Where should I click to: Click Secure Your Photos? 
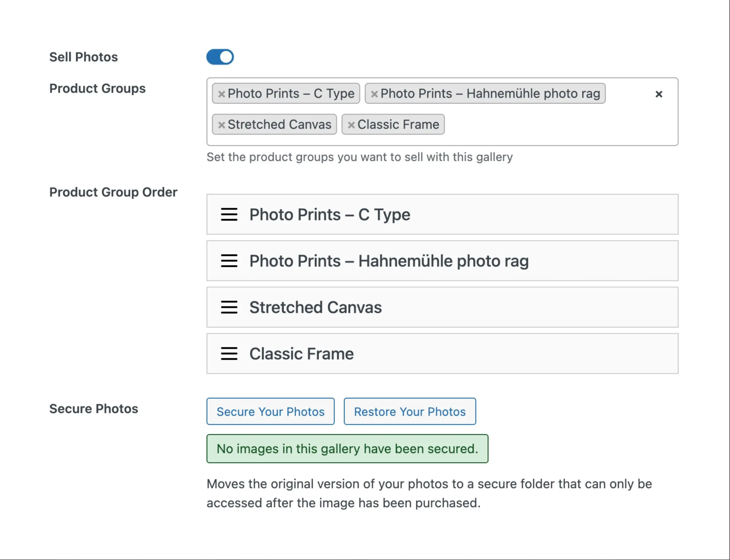click(x=270, y=411)
